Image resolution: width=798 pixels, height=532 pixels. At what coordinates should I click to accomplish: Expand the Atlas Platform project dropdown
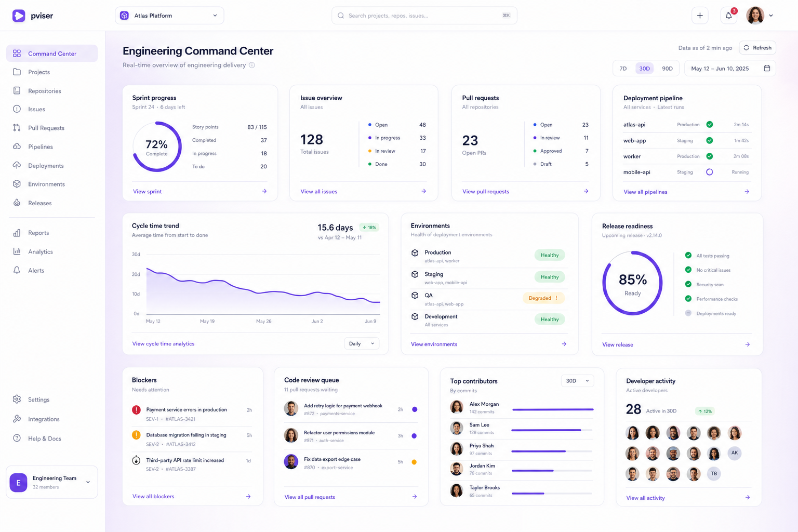point(169,16)
